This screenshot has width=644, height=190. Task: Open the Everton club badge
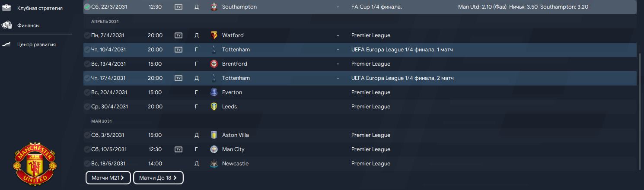click(x=214, y=92)
